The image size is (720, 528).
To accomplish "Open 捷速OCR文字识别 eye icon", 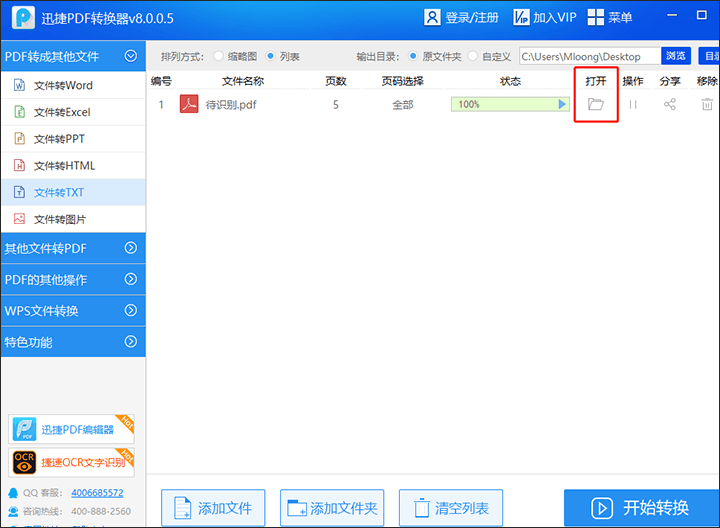I will tap(24, 462).
